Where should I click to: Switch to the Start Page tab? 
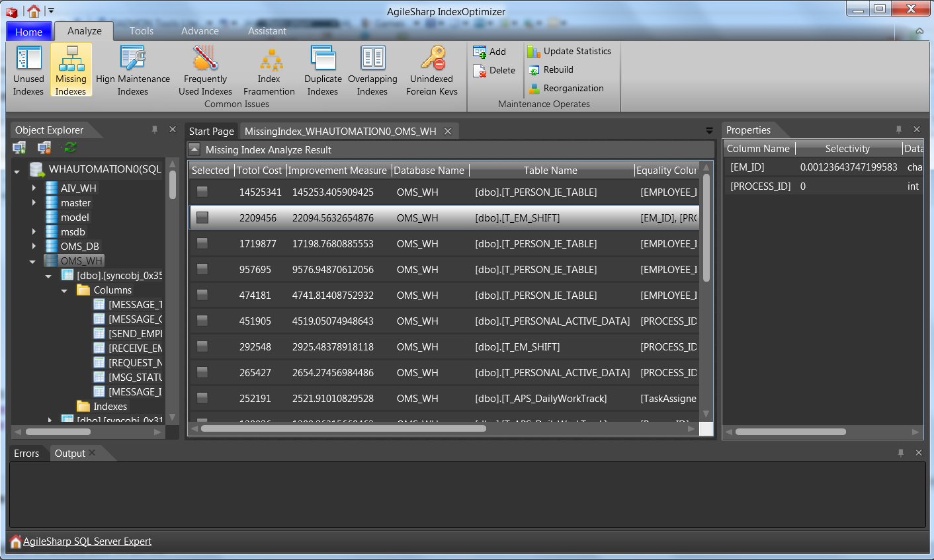click(212, 131)
